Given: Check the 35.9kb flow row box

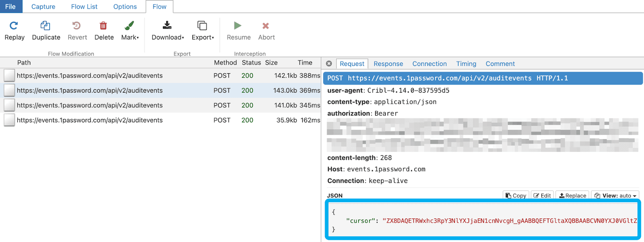Looking at the screenshot, I should (9, 120).
